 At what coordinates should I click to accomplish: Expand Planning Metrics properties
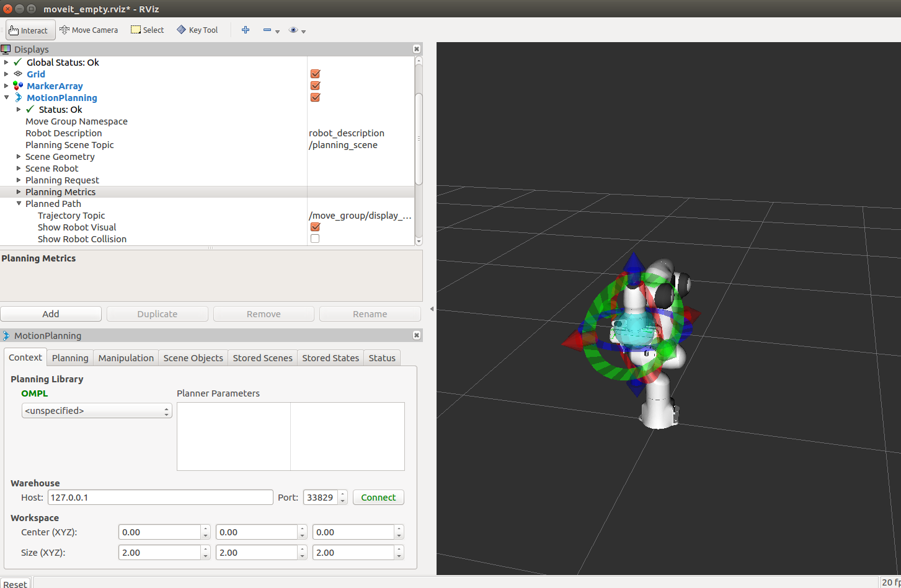[19, 191]
